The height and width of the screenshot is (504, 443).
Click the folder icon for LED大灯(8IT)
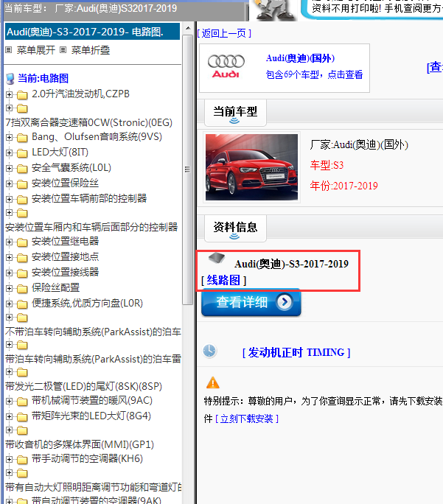click(x=22, y=153)
